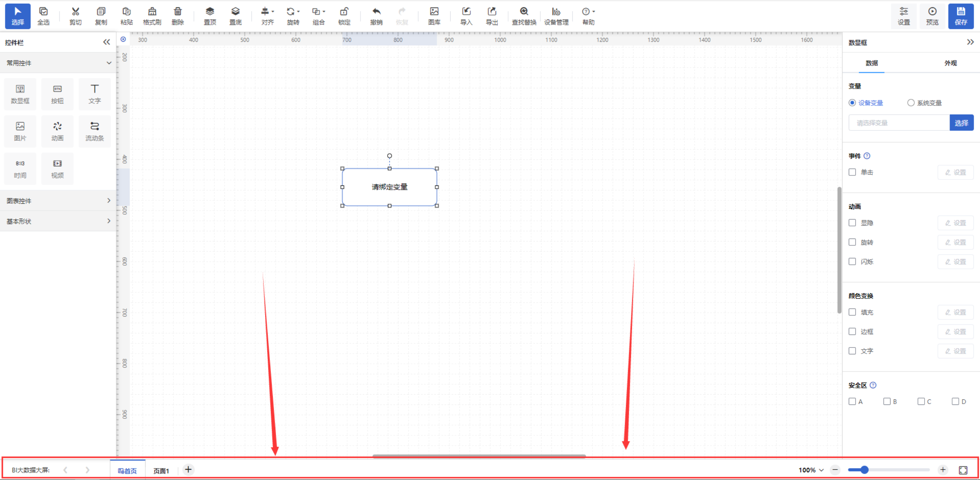Enable the 显隐 animation checkbox
This screenshot has height=480, width=980.
852,223
